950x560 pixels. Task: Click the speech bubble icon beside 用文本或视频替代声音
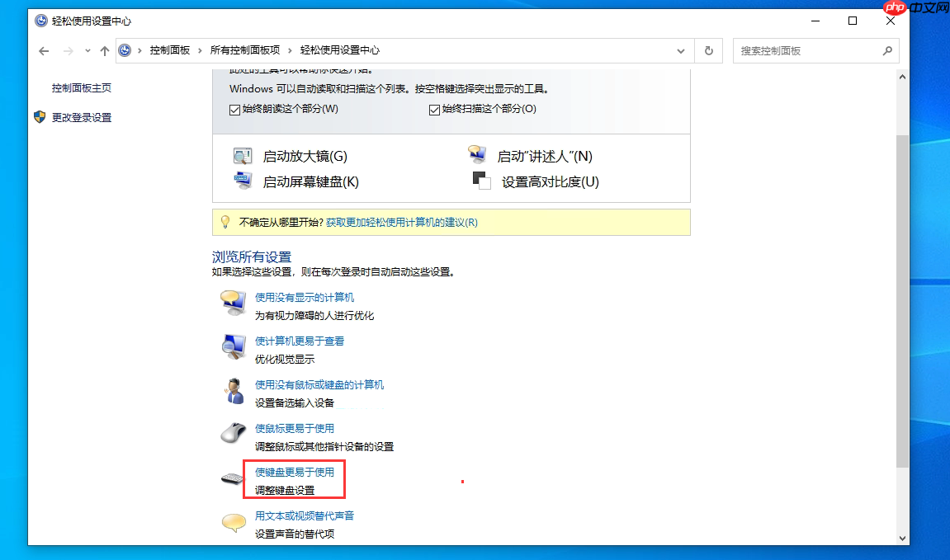(x=233, y=520)
